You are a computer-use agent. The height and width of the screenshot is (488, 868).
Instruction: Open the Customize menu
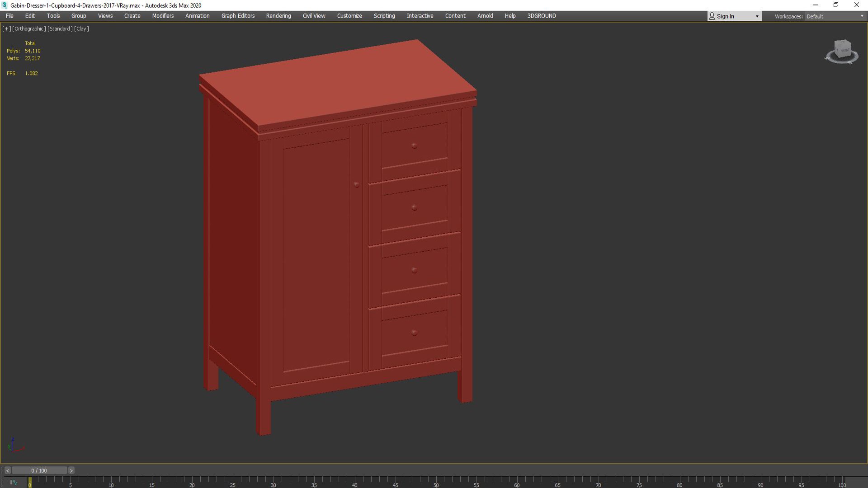tap(349, 16)
